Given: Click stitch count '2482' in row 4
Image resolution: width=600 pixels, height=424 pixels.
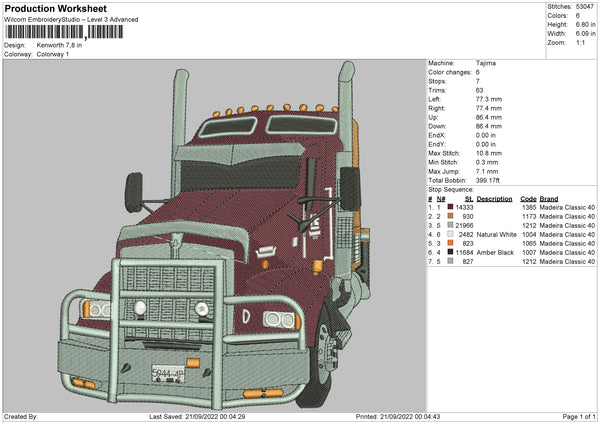Looking at the screenshot, I should pos(466,235).
